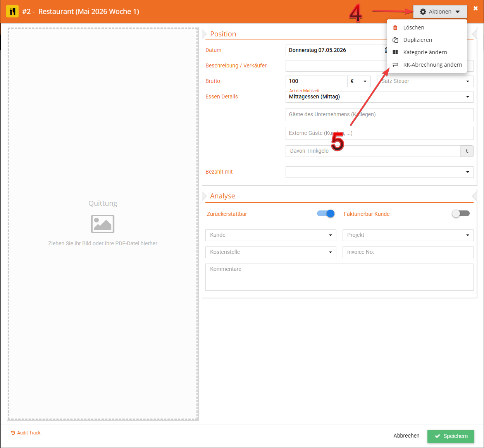This screenshot has width=484, height=448.
Task: Click the Gäste des Unternehmens field
Action: [x=379, y=114]
